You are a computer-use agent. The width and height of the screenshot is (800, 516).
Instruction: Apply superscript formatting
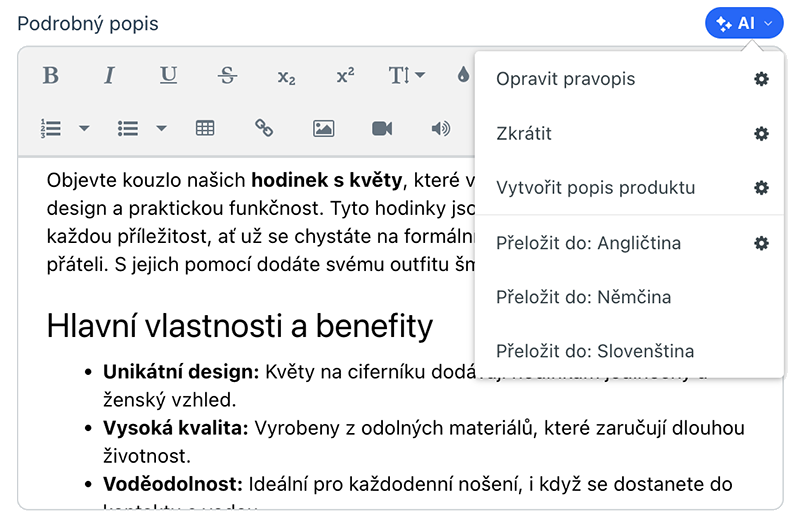click(345, 76)
